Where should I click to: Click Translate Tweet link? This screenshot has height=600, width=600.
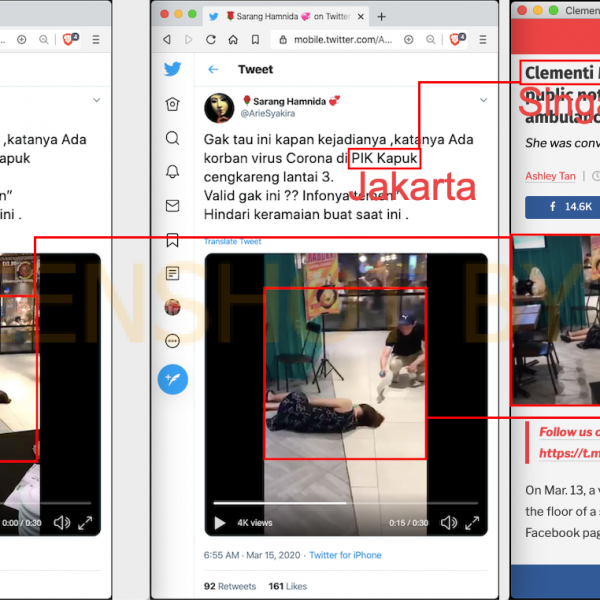pyautogui.click(x=232, y=241)
